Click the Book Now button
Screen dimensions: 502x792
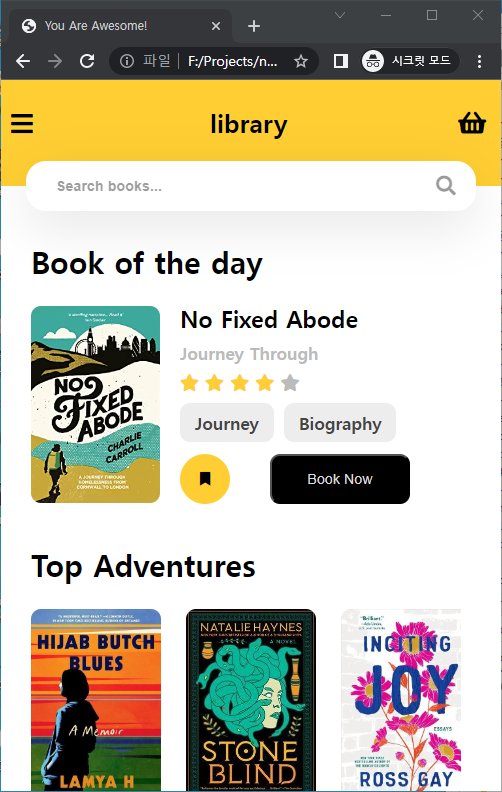[340, 479]
